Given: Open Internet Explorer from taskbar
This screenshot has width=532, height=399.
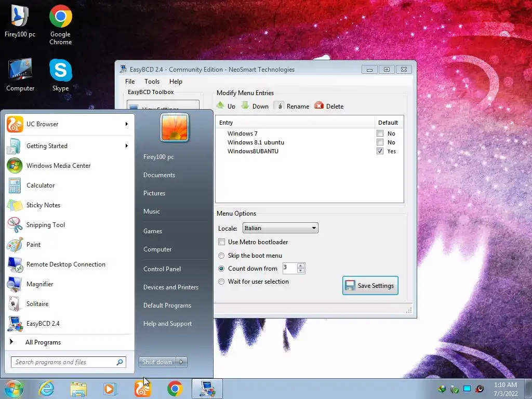Looking at the screenshot, I should [x=46, y=389].
